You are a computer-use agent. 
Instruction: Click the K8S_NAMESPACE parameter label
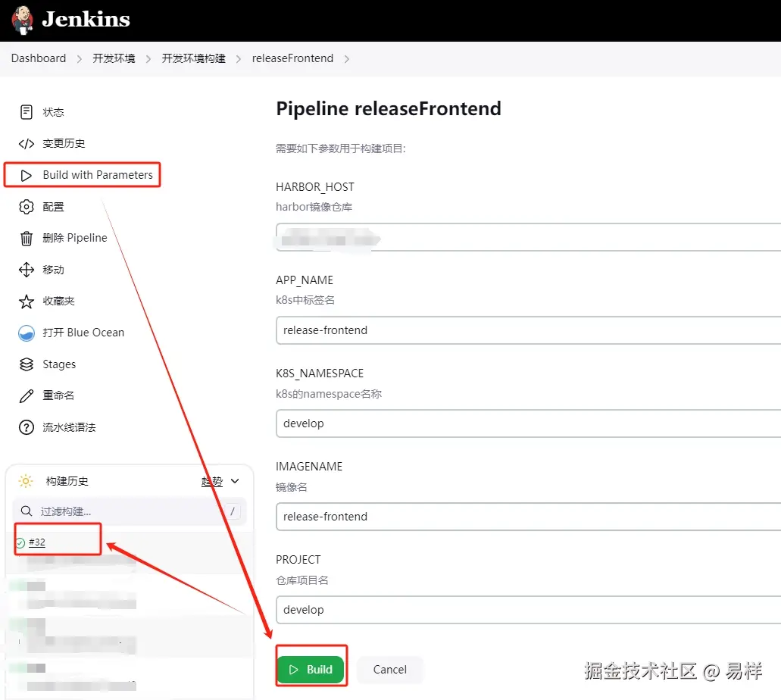(x=320, y=373)
